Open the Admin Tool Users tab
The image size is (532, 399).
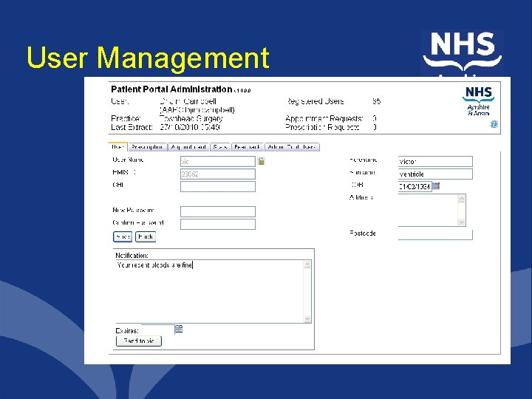pos(292,147)
